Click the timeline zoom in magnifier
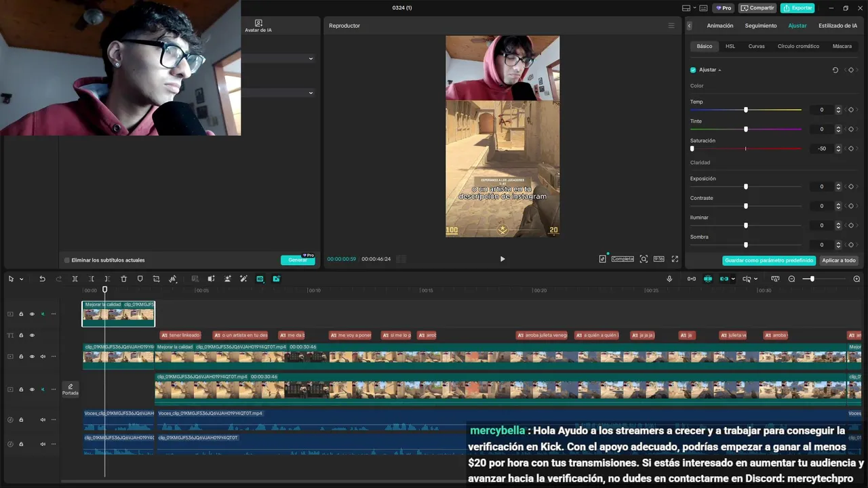Image resolution: width=868 pixels, height=488 pixels. pyautogui.click(x=856, y=279)
